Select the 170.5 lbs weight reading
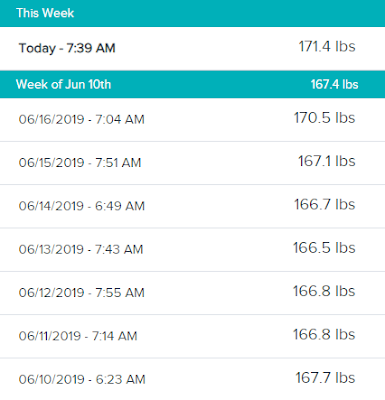Screen dimensions: 385x400 (324, 118)
